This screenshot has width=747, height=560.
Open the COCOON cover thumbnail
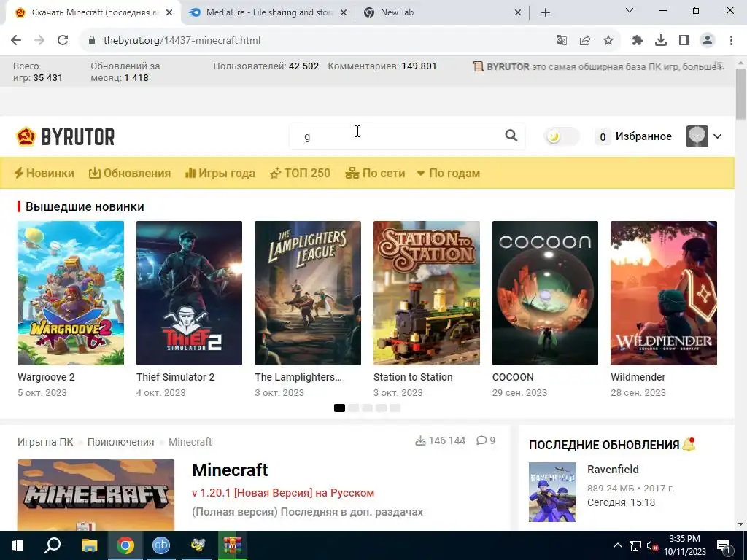[545, 293]
